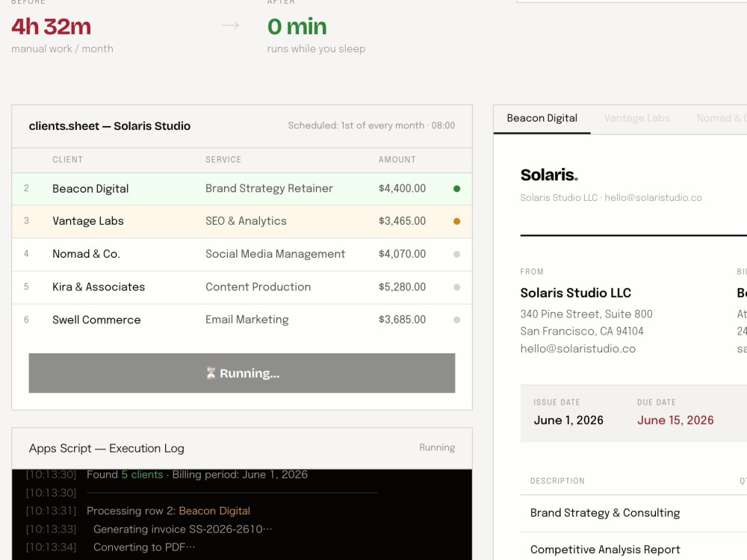Click the Competitive Analysis Report line item

(605, 550)
